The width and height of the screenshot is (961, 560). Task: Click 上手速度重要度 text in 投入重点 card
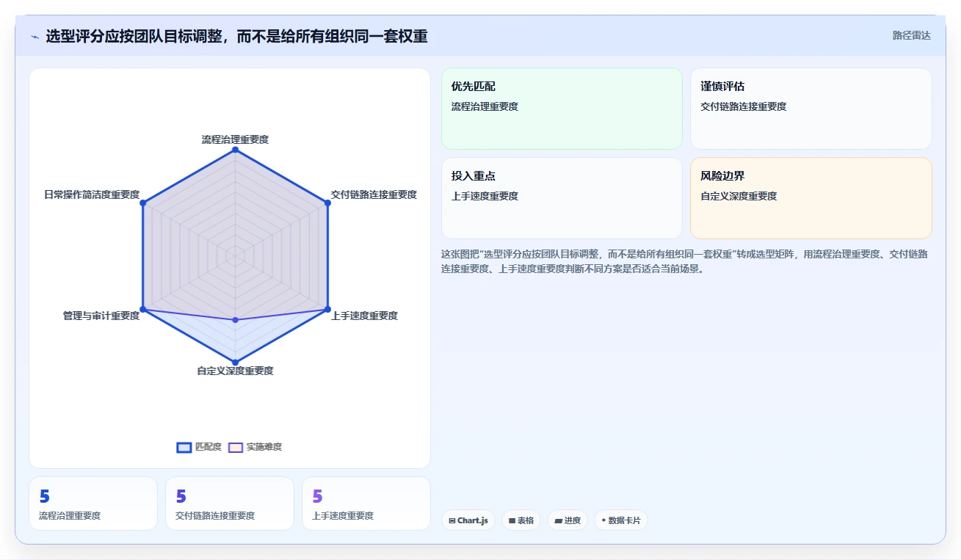point(485,196)
